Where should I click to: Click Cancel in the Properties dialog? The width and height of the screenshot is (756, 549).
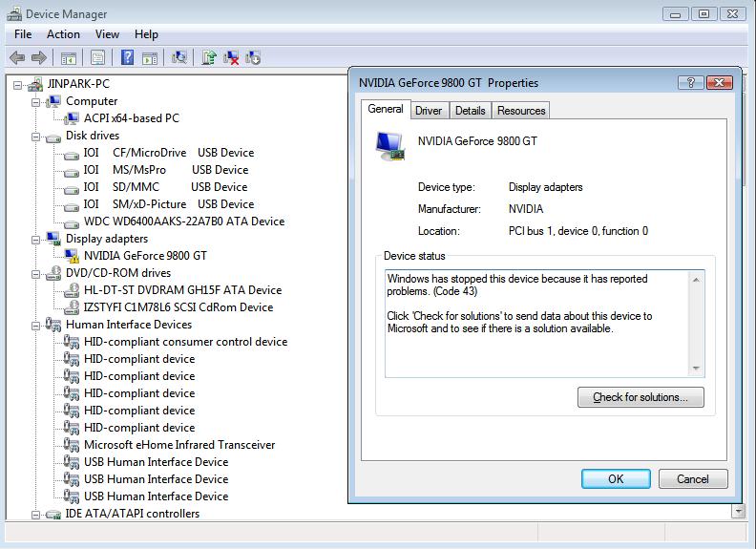(x=693, y=479)
